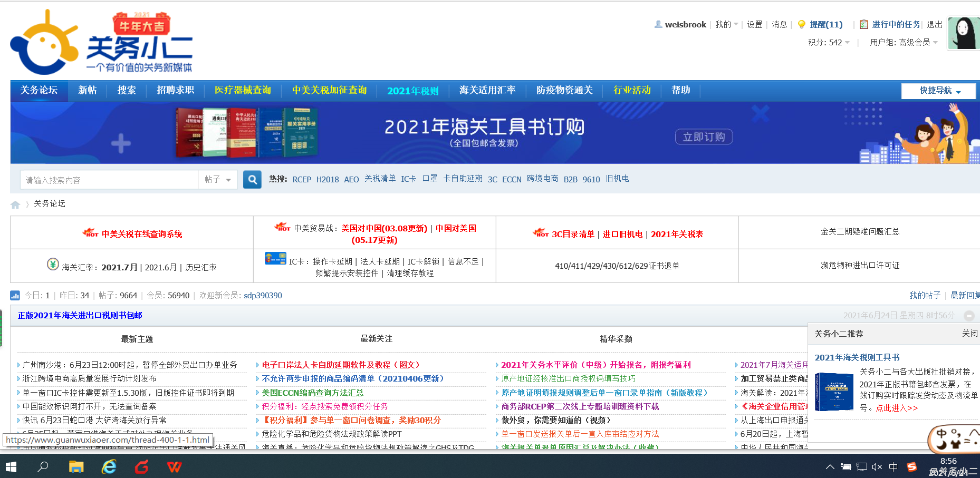Click the home icon in breadcrumb
The height and width of the screenshot is (478, 980).
(15, 204)
